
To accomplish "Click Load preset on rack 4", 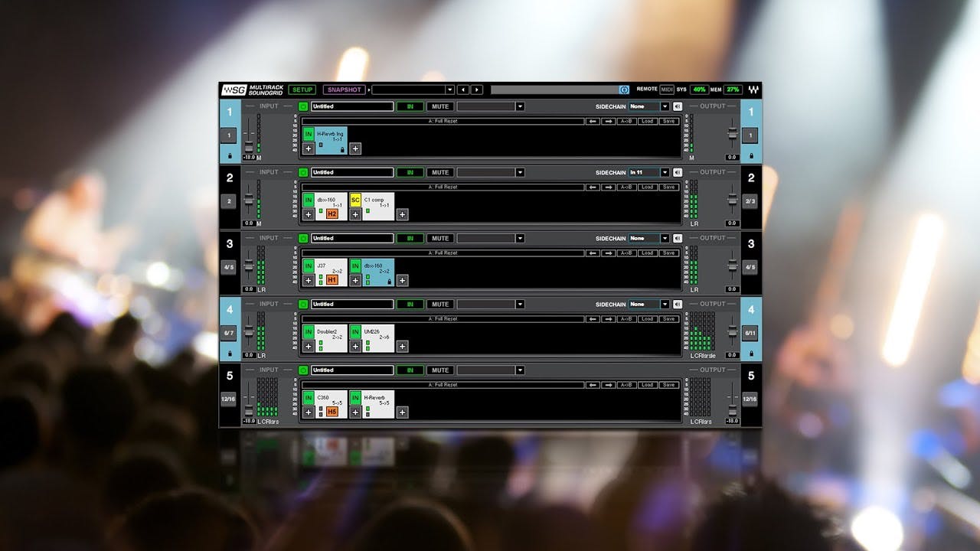I will [647, 318].
